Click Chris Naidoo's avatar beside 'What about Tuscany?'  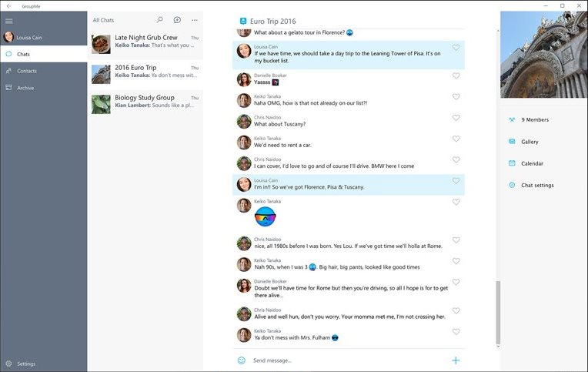244,121
